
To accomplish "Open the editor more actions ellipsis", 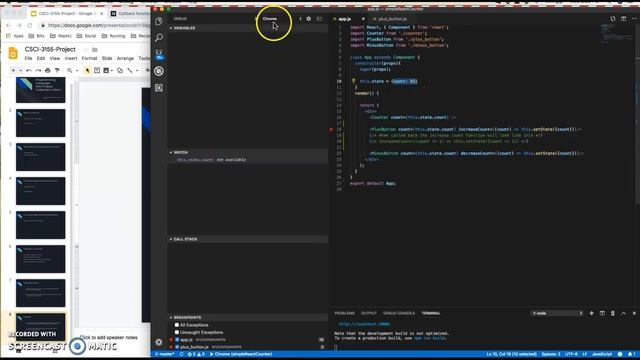I will 634,19.
